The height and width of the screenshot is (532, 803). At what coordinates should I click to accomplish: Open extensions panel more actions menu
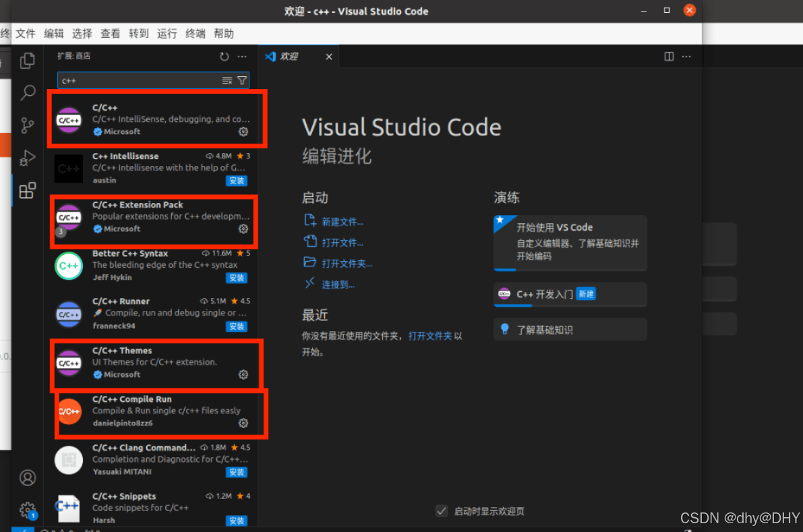coord(242,57)
